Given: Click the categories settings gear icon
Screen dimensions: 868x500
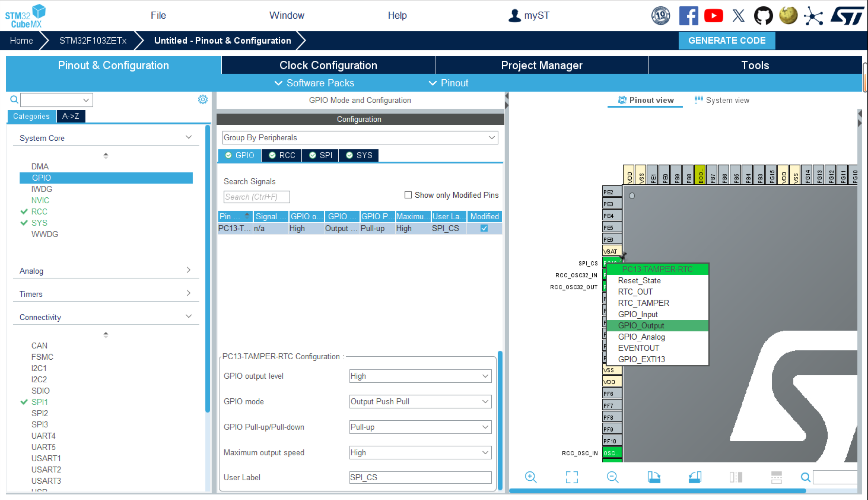Looking at the screenshot, I should [203, 100].
